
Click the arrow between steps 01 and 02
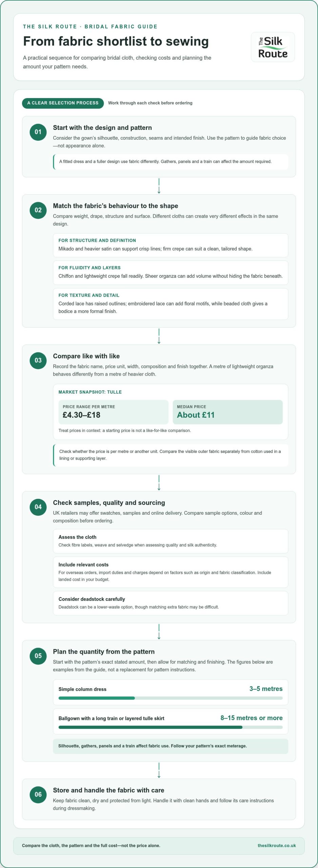point(159,186)
